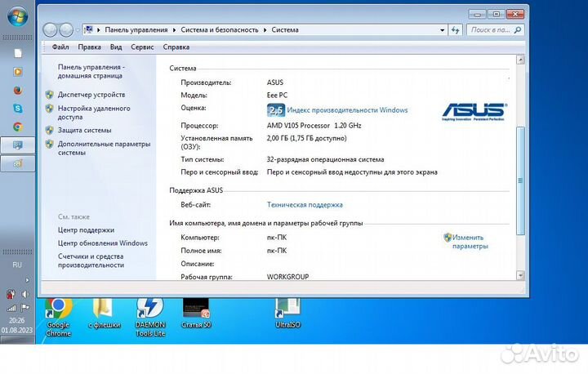Click the scrollbar down arrow

[x=520, y=275]
